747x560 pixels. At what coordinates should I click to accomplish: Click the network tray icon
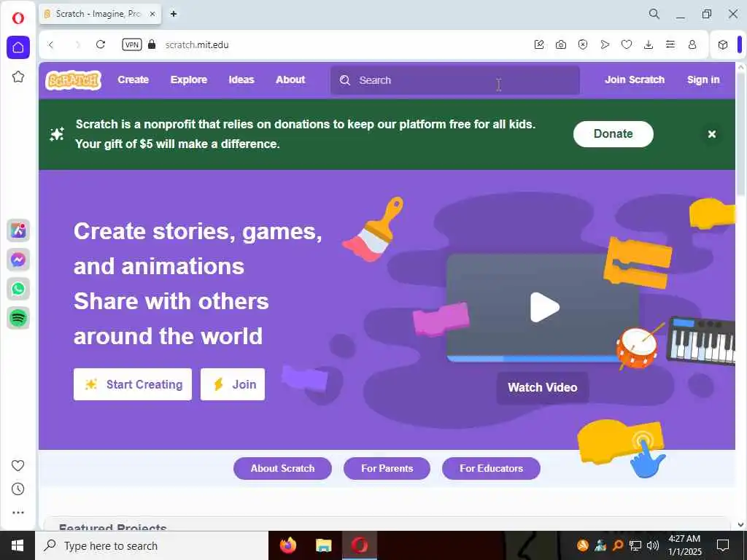point(635,545)
